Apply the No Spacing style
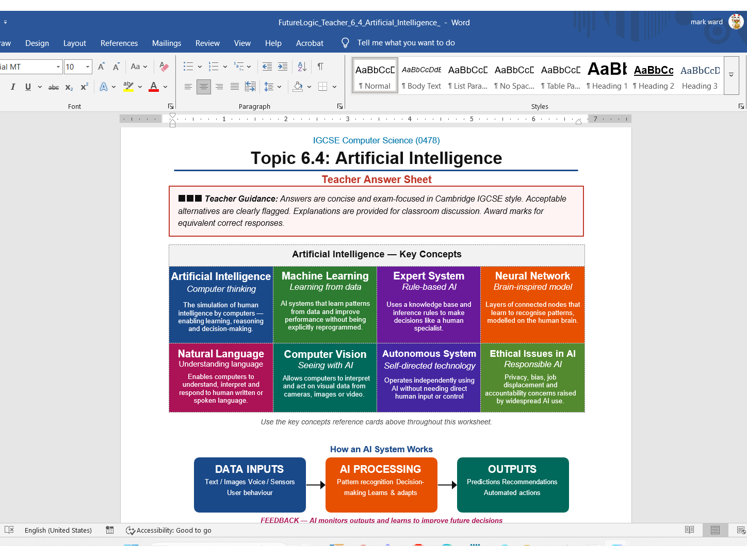This screenshot has height=560, width=747. [x=514, y=76]
